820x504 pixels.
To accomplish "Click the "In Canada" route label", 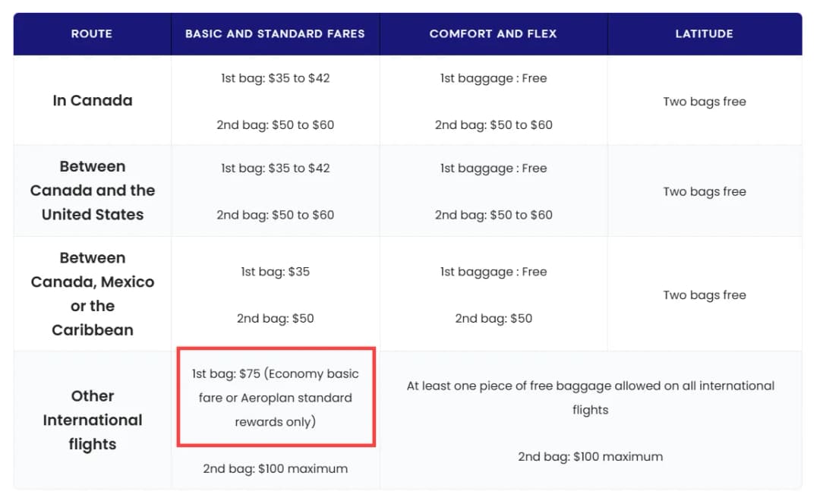I will [x=92, y=100].
